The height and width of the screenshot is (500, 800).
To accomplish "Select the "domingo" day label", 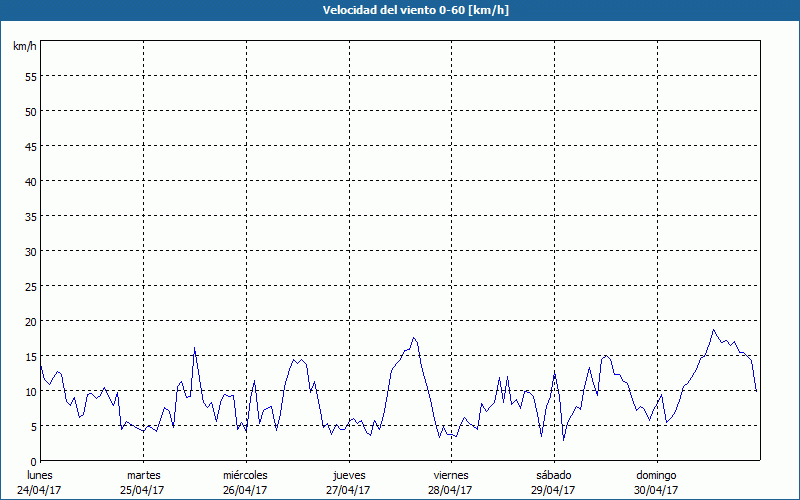I will tap(656, 475).
